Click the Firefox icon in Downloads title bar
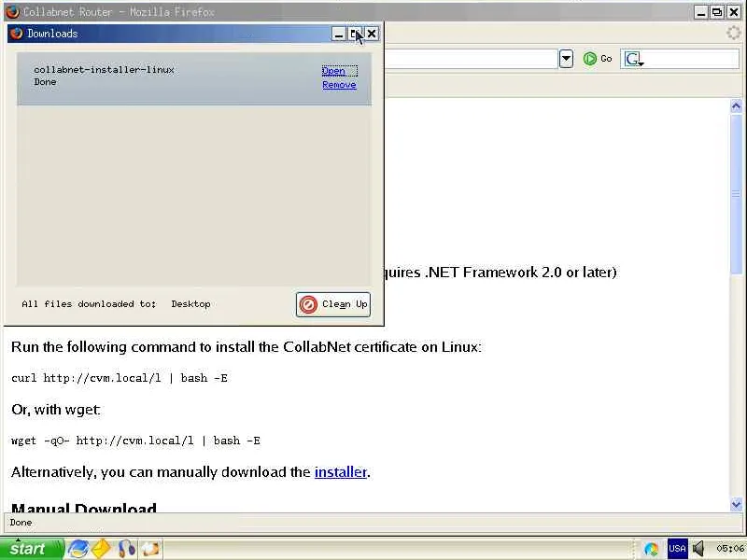The width and height of the screenshot is (747, 560). coord(16,34)
